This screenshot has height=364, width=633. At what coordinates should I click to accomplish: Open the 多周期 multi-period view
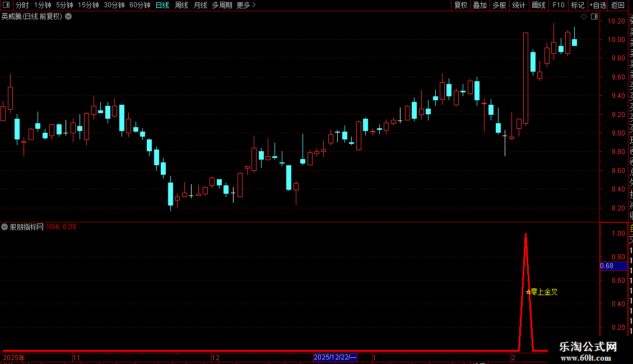click(x=222, y=5)
